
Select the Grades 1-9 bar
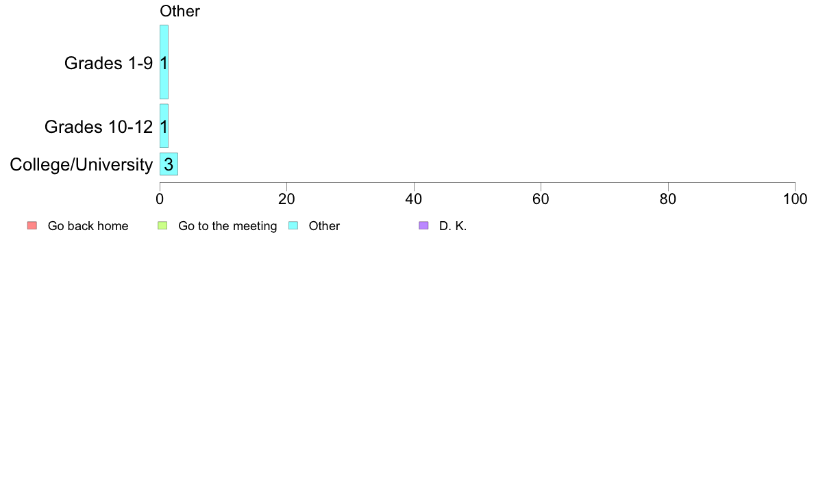point(164,62)
